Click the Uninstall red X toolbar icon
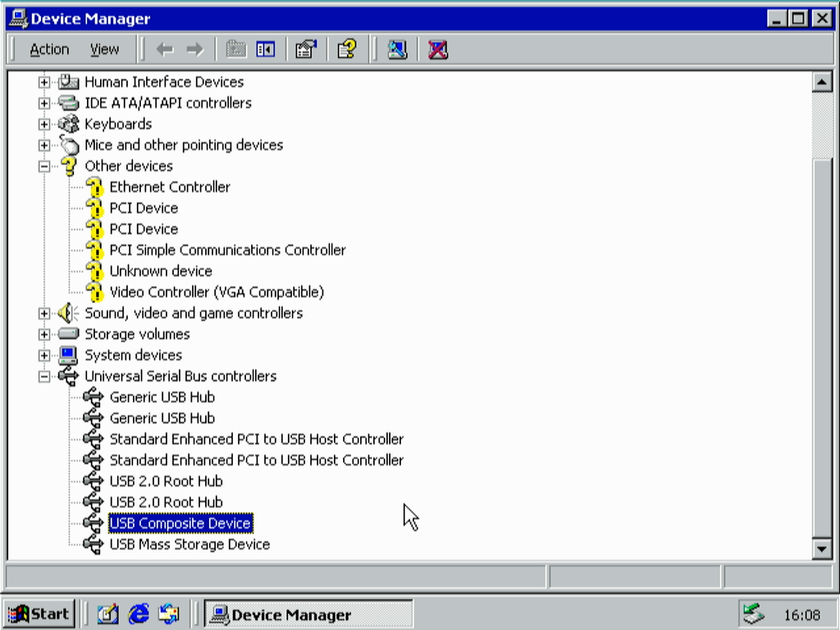Screen dimensions: 840x630 tap(438, 50)
